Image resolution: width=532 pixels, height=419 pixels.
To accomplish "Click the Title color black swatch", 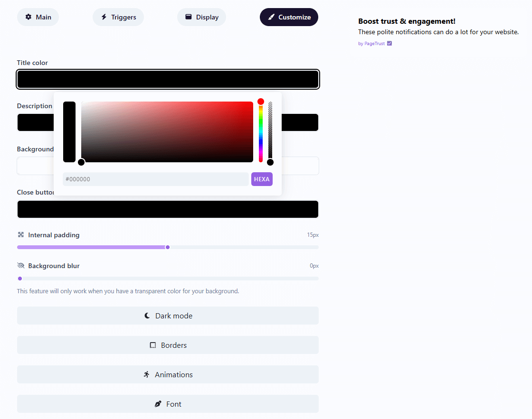I will point(168,79).
